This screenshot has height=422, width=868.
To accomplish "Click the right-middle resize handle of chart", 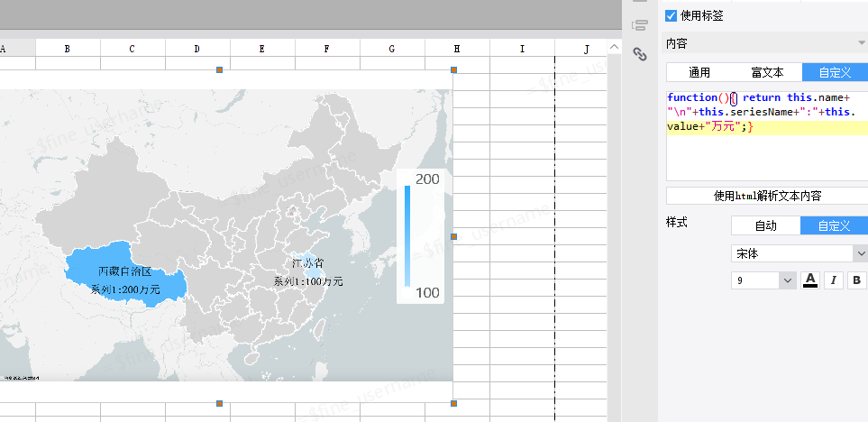I will (x=454, y=236).
